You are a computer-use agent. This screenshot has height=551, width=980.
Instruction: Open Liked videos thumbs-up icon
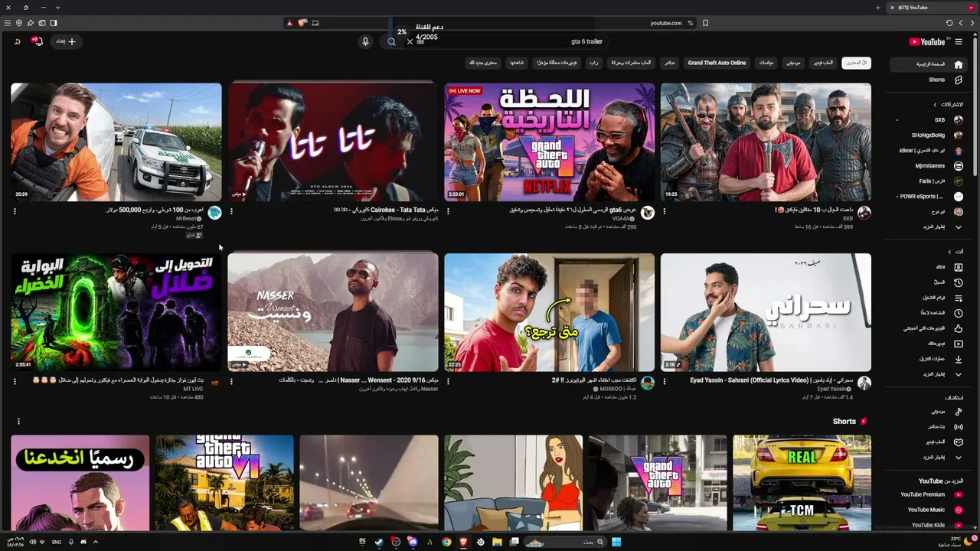(958, 328)
